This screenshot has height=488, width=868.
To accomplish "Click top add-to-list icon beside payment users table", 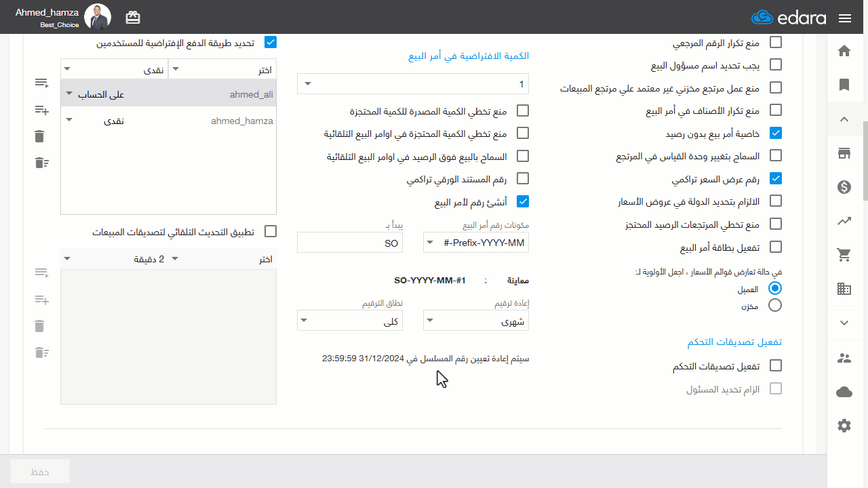I will pyautogui.click(x=41, y=83).
